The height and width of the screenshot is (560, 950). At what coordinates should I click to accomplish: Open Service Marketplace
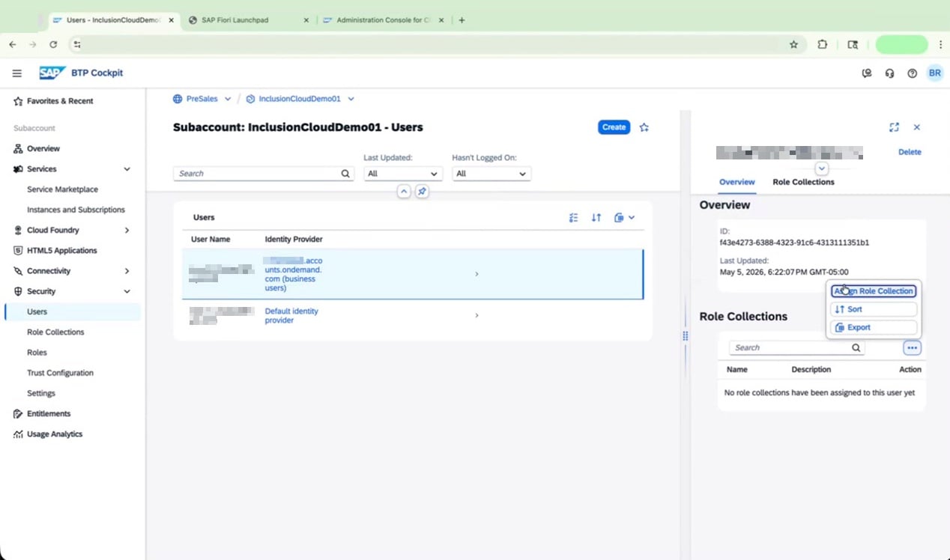click(62, 189)
